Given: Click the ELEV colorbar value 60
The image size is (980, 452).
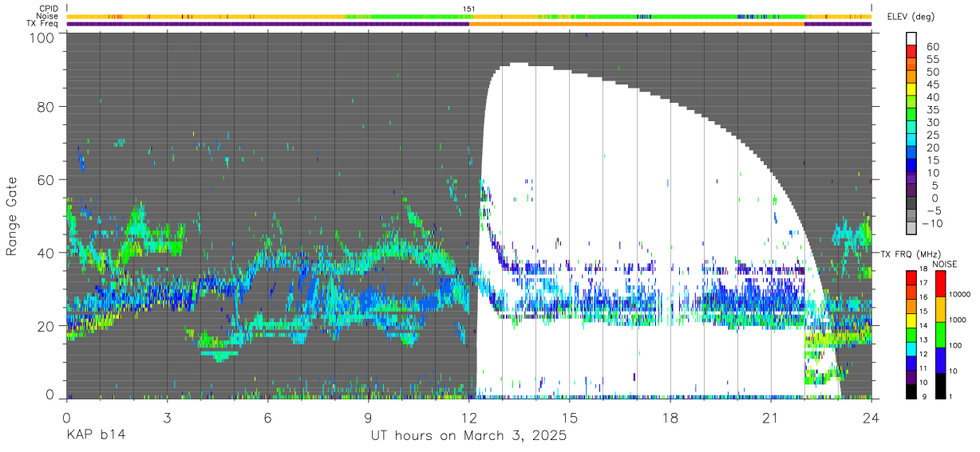Looking at the screenshot, I should 932,47.
